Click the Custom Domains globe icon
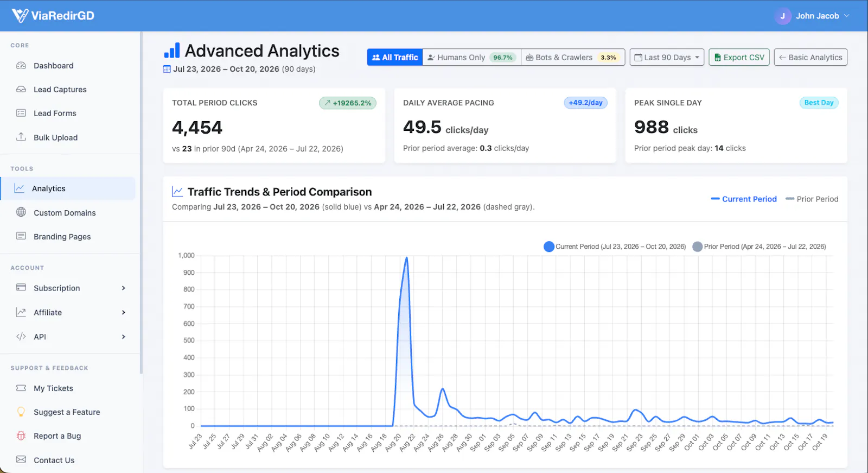The height and width of the screenshot is (473, 868). click(21, 212)
